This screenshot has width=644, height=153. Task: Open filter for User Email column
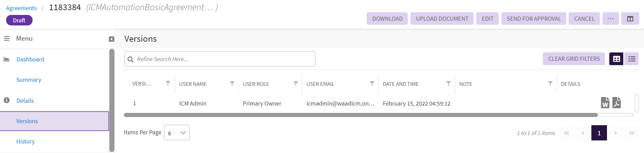click(372, 83)
